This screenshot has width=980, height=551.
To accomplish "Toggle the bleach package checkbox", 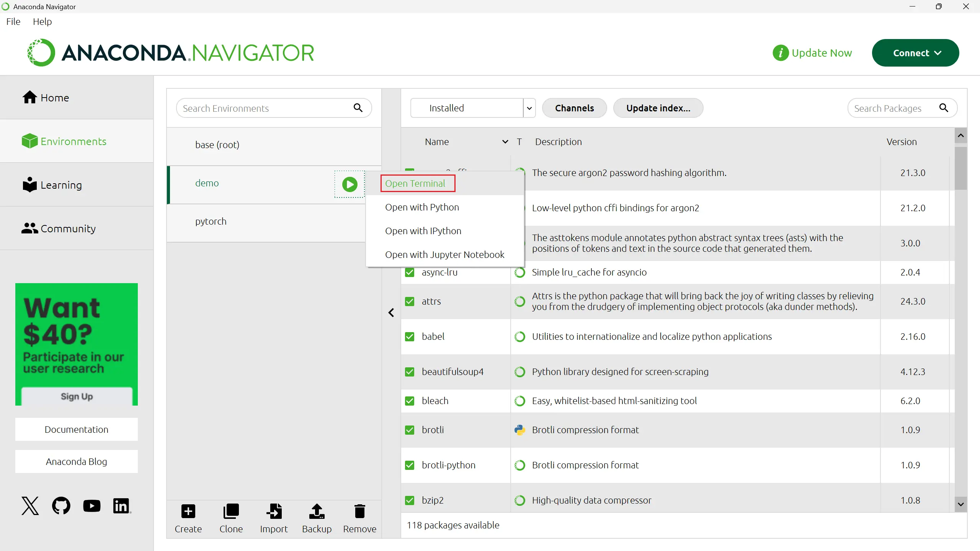I will coord(410,401).
